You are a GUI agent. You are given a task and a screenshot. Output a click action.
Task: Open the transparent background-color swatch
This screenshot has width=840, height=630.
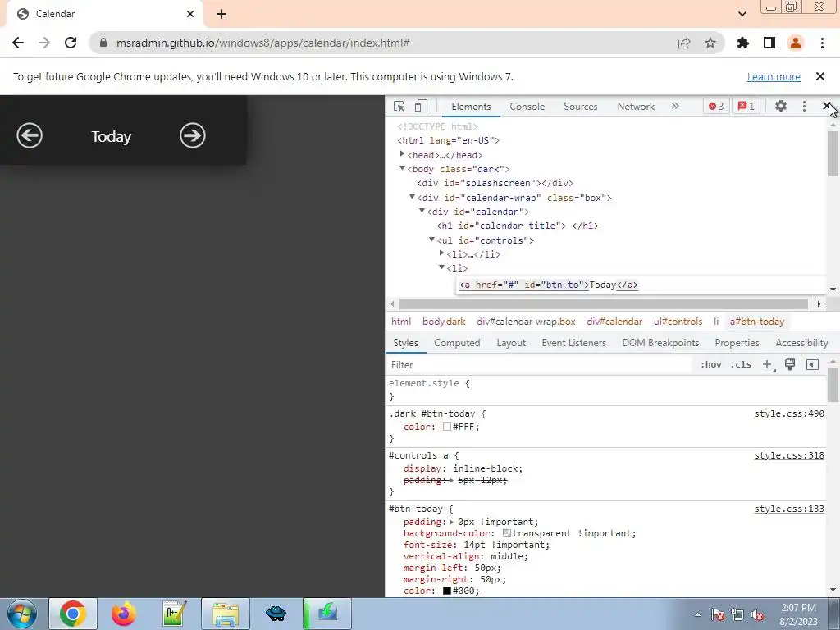click(x=507, y=533)
